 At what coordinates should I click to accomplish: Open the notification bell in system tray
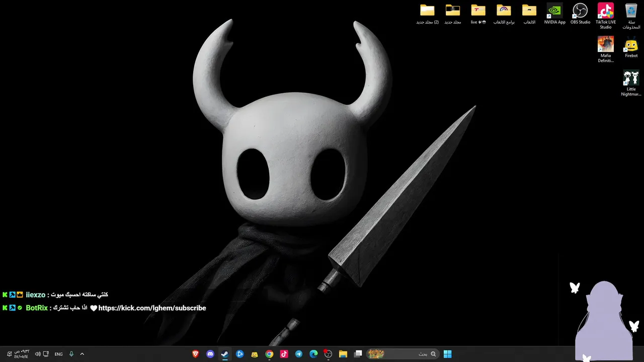tap(9, 354)
